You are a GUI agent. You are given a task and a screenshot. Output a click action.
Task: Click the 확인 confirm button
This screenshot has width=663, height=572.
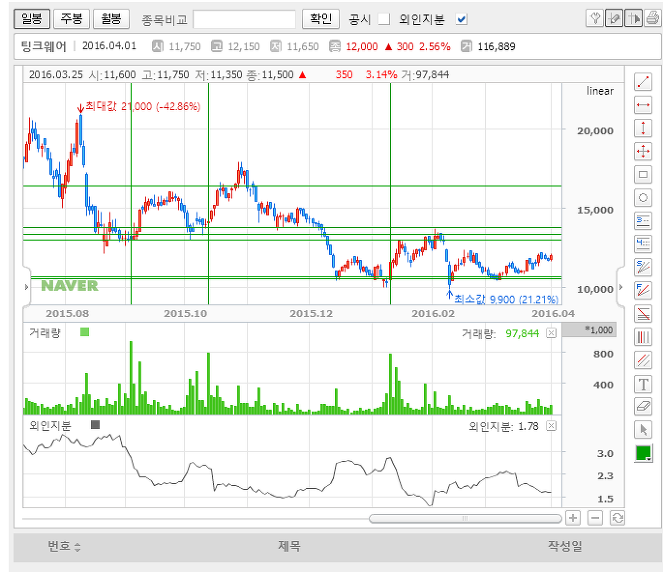321,19
